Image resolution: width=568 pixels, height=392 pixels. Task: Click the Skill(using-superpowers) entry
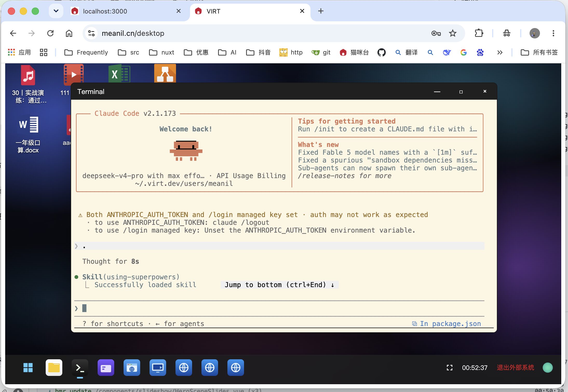131,277
